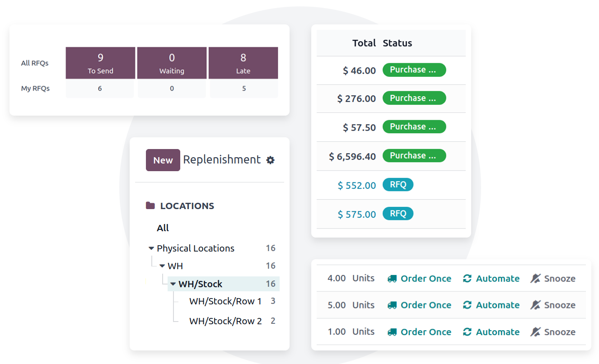Click Snooze bell icon in 1.00 Units row
599x364 pixels.
(535, 332)
